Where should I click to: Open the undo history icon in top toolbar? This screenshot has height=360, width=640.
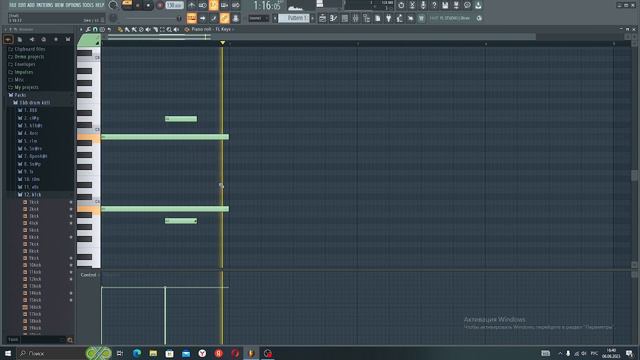pyautogui.click(x=401, y=5)
